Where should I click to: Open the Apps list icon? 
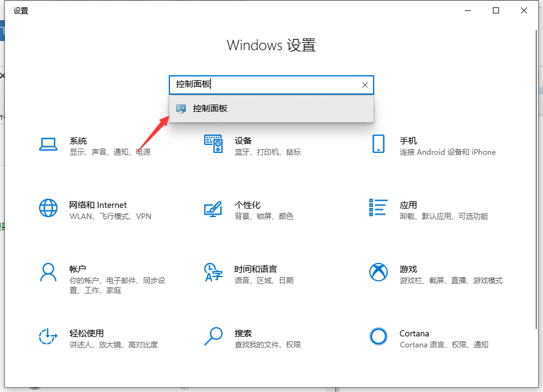coord(379,208)
